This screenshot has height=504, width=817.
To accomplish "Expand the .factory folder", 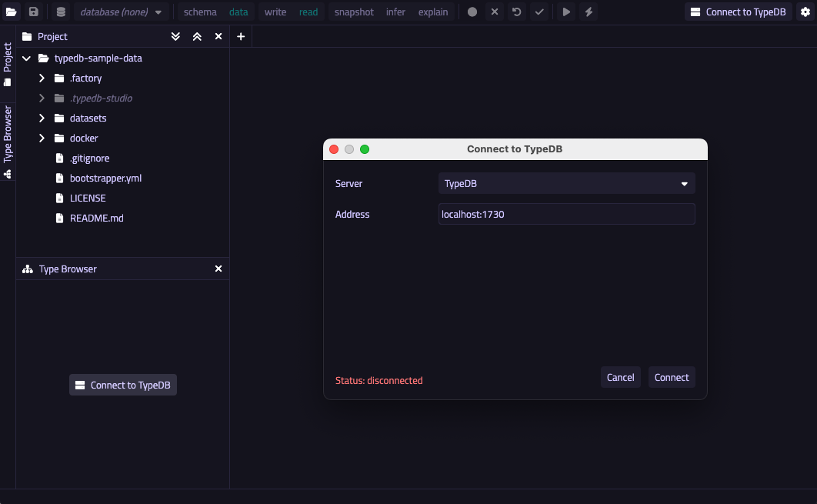I will point(42,78).
